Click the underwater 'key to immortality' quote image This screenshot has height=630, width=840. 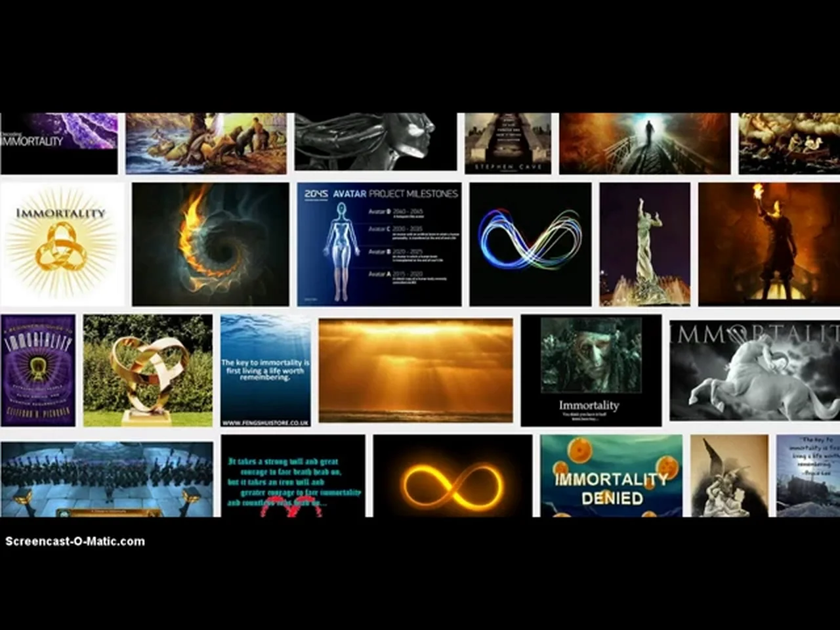pos(266,371)
